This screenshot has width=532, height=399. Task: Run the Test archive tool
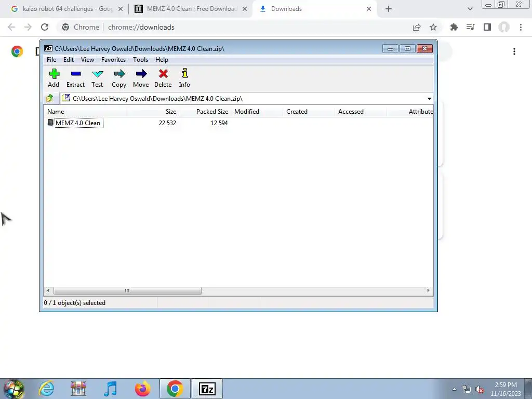(97, 78)
